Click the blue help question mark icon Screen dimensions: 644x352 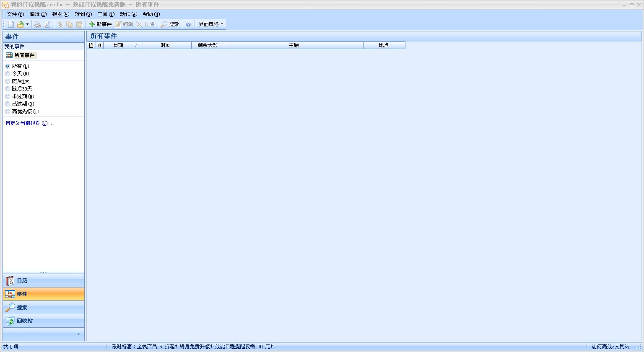tap(188, 24)
